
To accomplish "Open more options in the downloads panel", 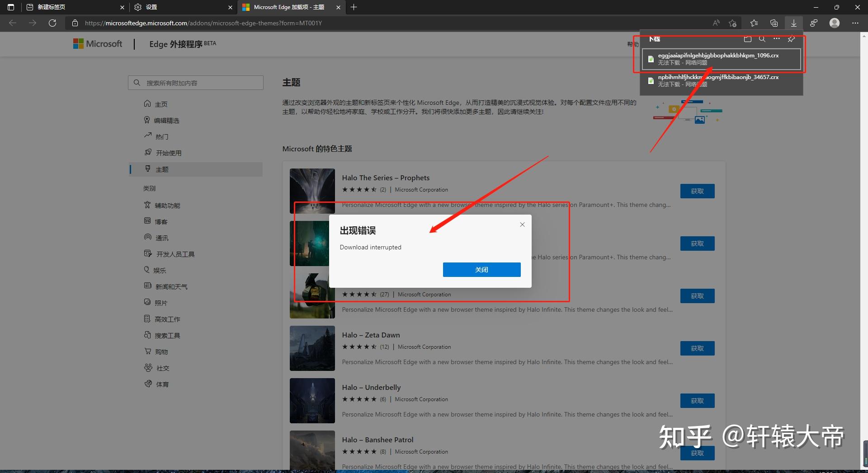I will [x=777, y=39].
